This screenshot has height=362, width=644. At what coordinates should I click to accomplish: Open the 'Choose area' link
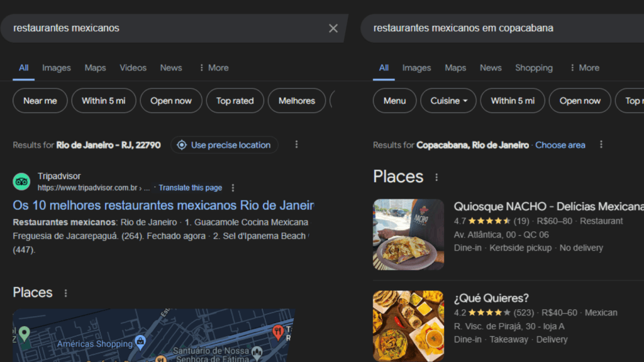pyautogui.click(x=560, y=145)
